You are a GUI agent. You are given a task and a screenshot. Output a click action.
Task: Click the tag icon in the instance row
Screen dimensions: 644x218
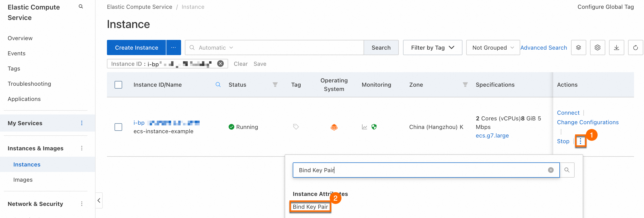pyautogui.click(x=296, y=127)
